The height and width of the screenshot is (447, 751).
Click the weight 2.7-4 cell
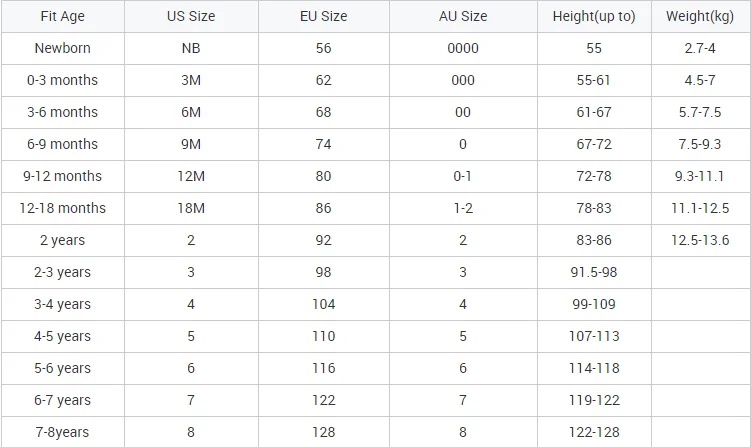pos(701,48)
